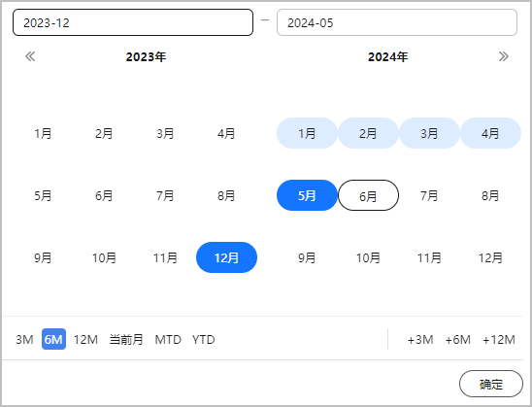Click the start month field showing 2023-12

pos(133,22)
